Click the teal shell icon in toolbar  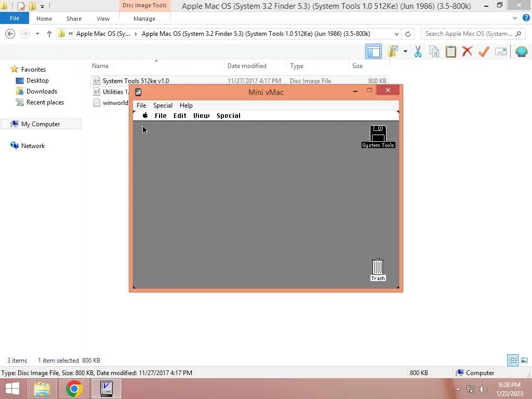pyautogui.click(x=522, y=51)
